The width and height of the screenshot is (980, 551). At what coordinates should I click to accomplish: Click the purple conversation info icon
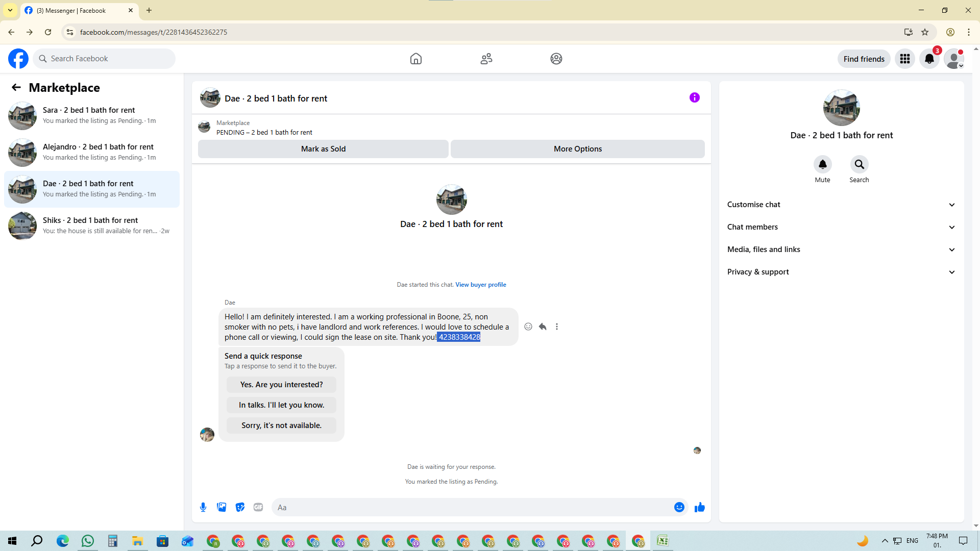pyautogui.click(x=694, y=97)
